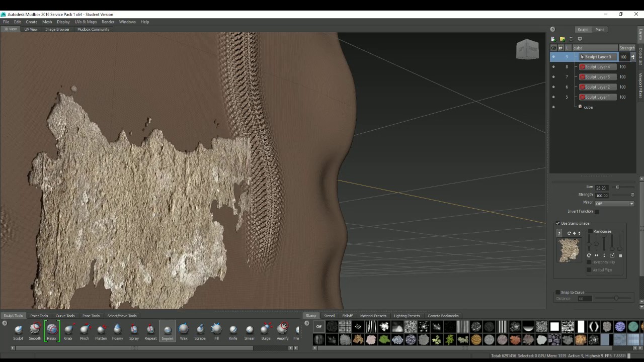Open the Material Presets tab
Viewport: 644px width, 362px height.
coord(373,316)
